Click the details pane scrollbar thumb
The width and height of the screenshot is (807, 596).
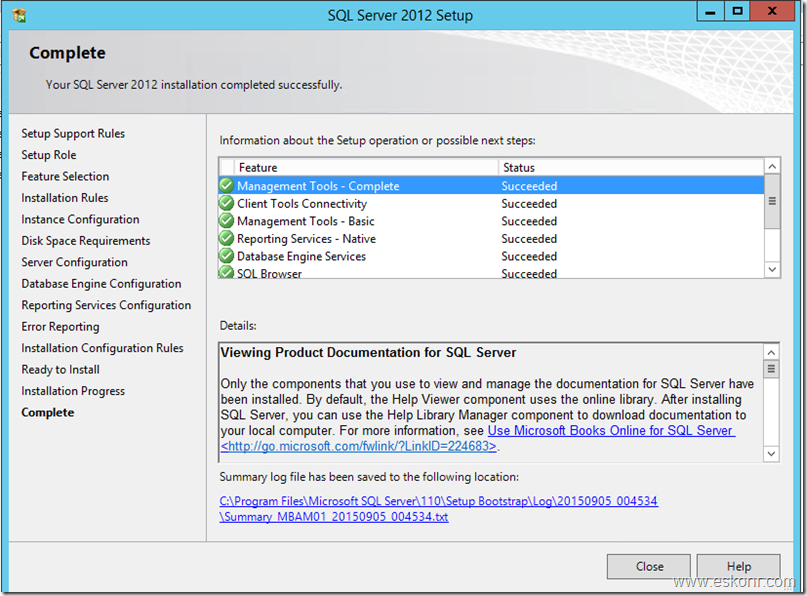pyautogui.click(x=771, y=369)
